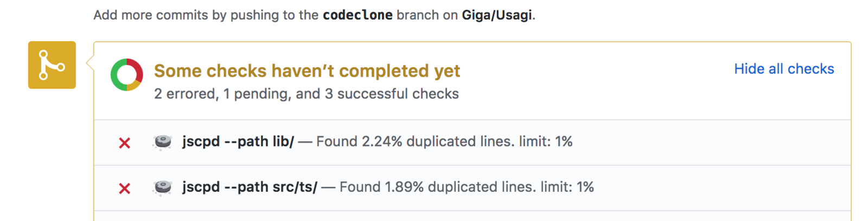Collapse the list with Hide all checks
868x221 pixels.
point(783,69)
